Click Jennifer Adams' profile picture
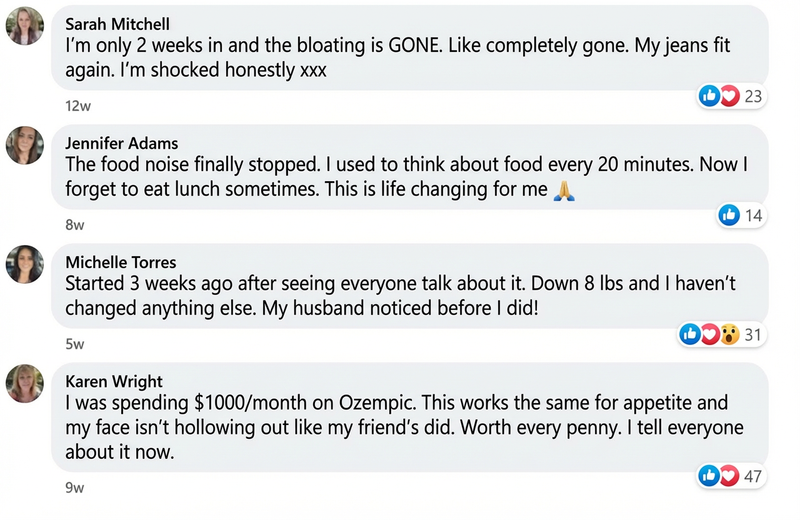800x520 pixels. coord(24,145)
